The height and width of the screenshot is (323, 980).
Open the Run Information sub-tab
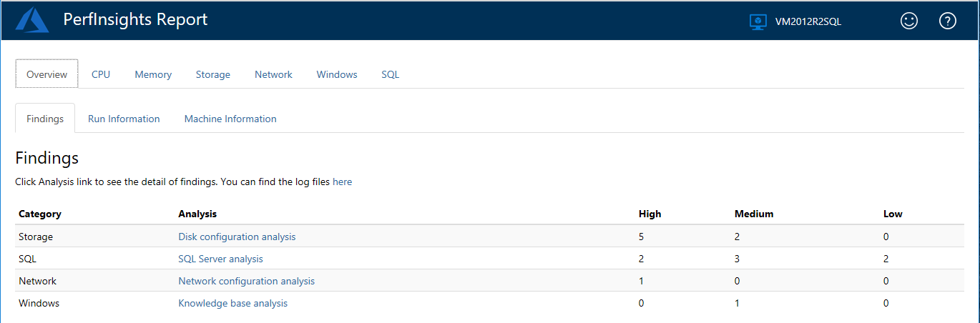[x=124, y=119]
